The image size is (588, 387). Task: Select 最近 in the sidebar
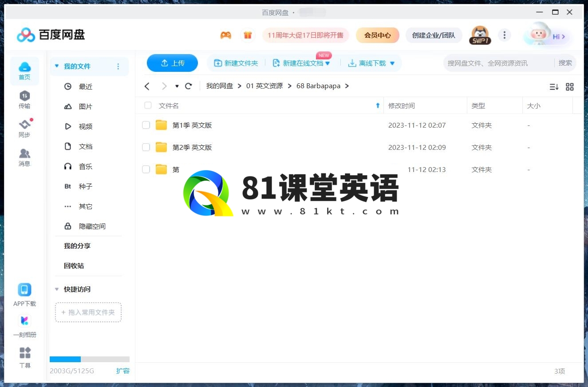point(86,87)
